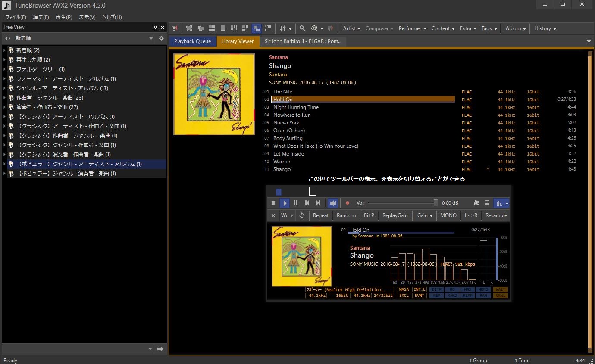Screen dimensions: 595x364
Task: Expand the フォルダーツリー (1) tree node
Action: [x=4, y=69]
